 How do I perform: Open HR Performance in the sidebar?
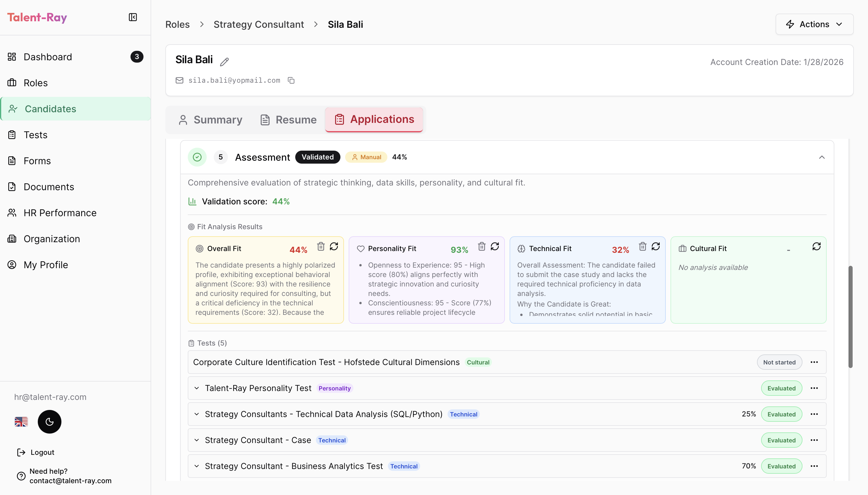pos(60,213)
